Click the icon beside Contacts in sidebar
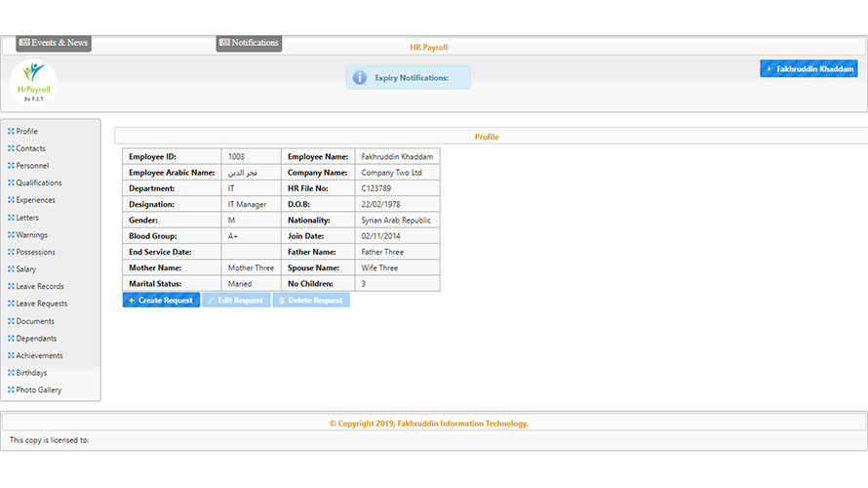This screenshot has width=868, height=488. (11, 148)
